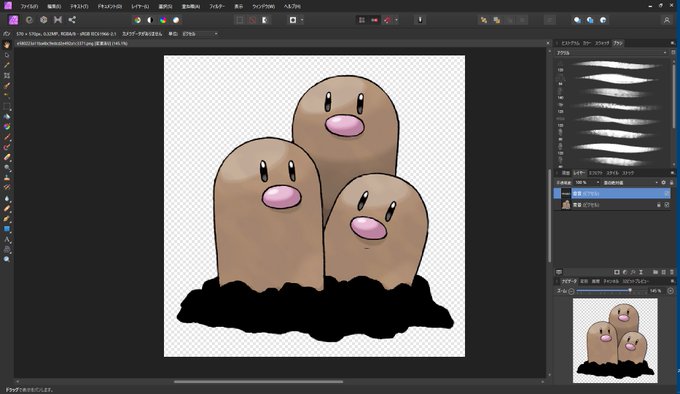The height and width of the screenshot is (394, 680).
Task: Switch to the Liquify persona icon
Action: [x=29, y=20]
